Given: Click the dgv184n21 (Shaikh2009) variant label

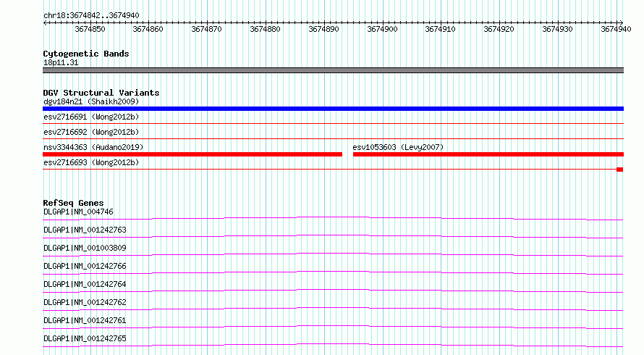Looking at the screenshot, I should click(91, 101).
